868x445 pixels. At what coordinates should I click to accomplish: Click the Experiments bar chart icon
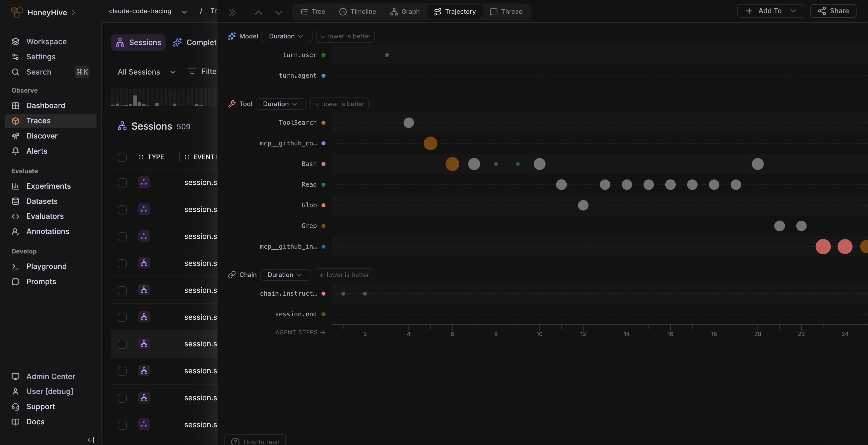click(x=15, y=186)
